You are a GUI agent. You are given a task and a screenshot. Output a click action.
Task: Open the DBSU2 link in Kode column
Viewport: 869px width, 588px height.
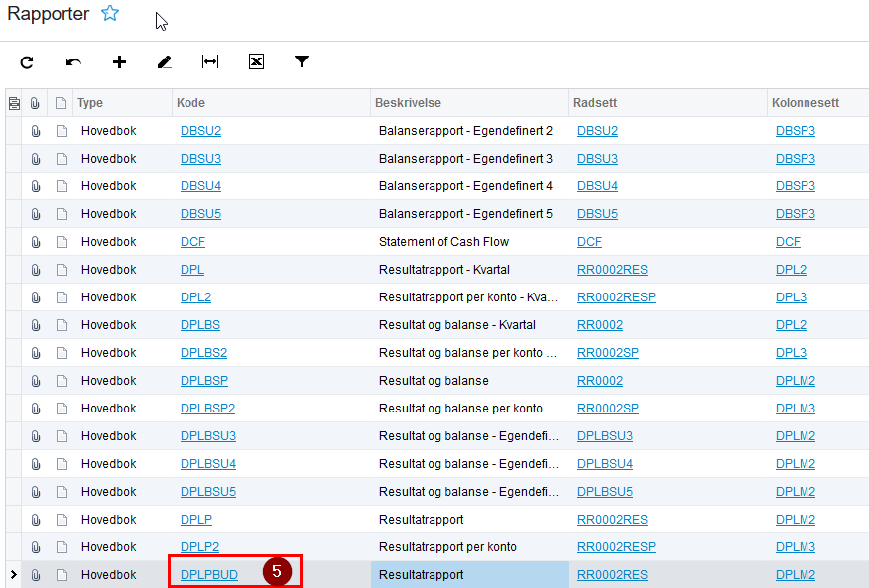tap(200, 131)
